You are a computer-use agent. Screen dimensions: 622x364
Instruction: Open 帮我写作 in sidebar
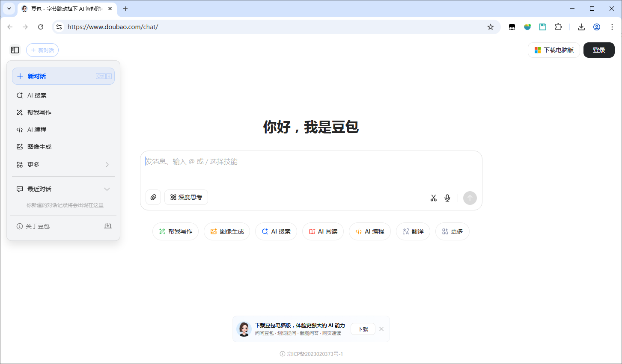[x=39, y=112]
